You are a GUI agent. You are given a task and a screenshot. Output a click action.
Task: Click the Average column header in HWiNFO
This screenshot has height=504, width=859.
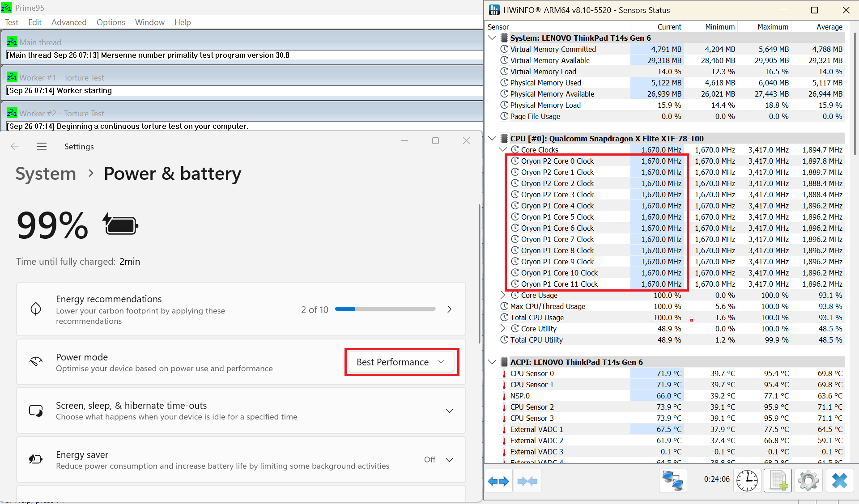click(819, 27)
